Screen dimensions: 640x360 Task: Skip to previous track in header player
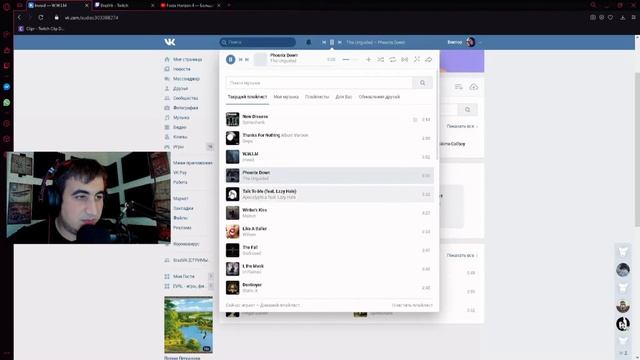pyautogui.click(x=324, y=42)
